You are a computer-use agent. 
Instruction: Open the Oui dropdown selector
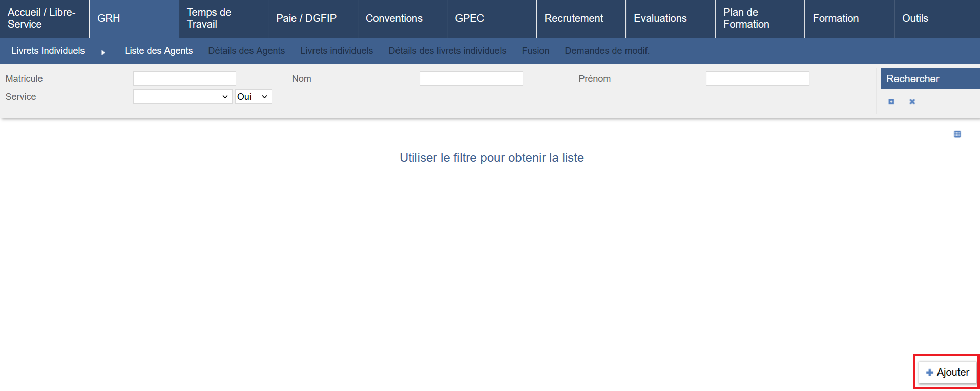tap(253, 97)
